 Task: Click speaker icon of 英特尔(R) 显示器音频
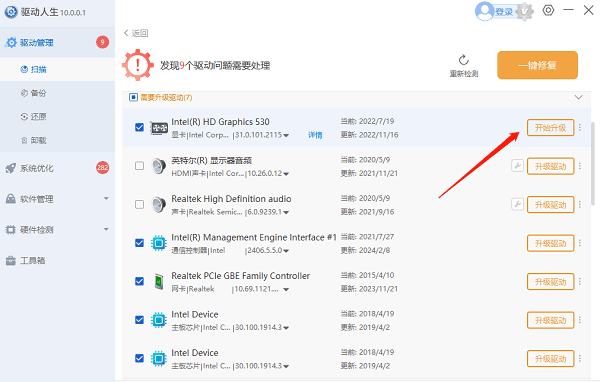coord(158,166)
